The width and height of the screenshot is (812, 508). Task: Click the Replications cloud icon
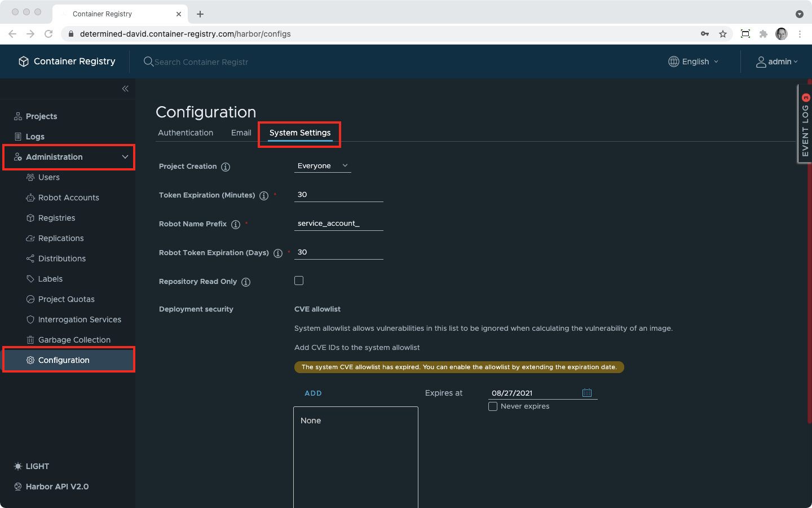[30, 238]
